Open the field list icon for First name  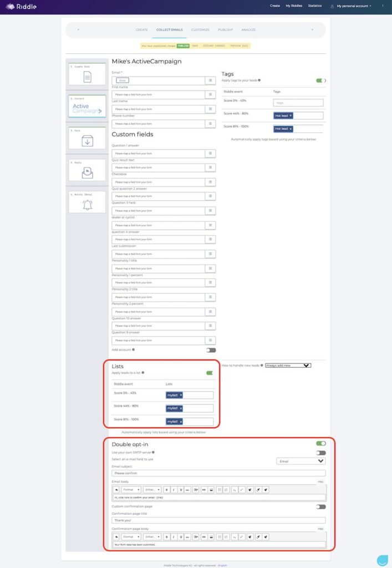click(210, 94)
